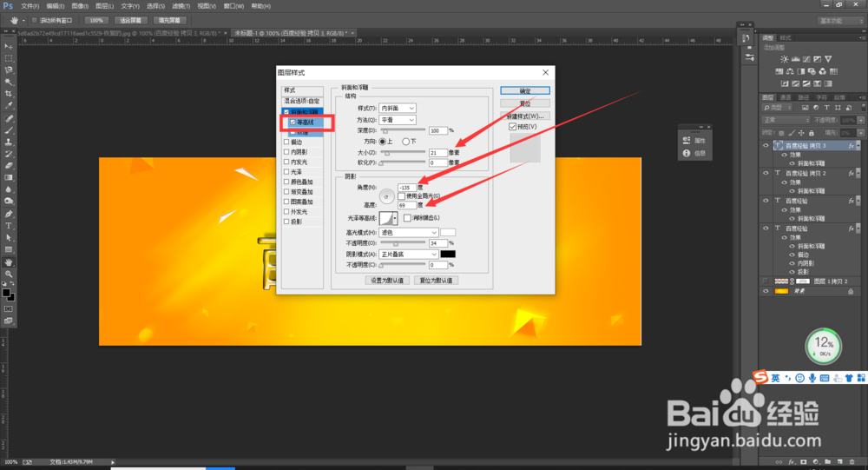Select the Move tool
Viewport: 868px width, 470px height.
[9, 46]
